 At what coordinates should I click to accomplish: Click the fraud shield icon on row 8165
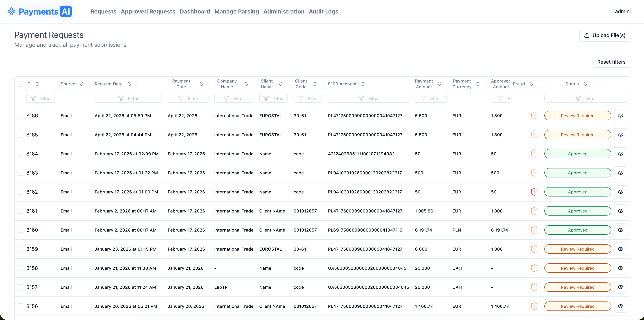tap(534, 135)
